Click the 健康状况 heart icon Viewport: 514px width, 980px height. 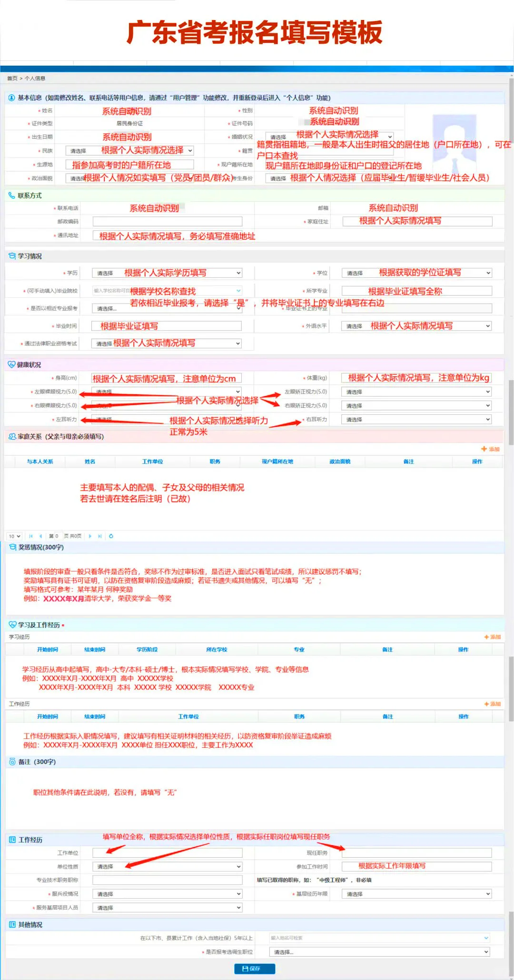[11, 365]
